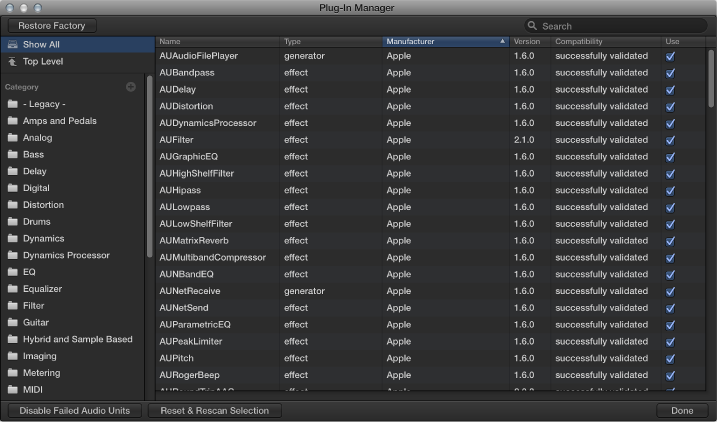Uncheck Use for AUBandpass
The image size is (718, 422).
point(670,73)
